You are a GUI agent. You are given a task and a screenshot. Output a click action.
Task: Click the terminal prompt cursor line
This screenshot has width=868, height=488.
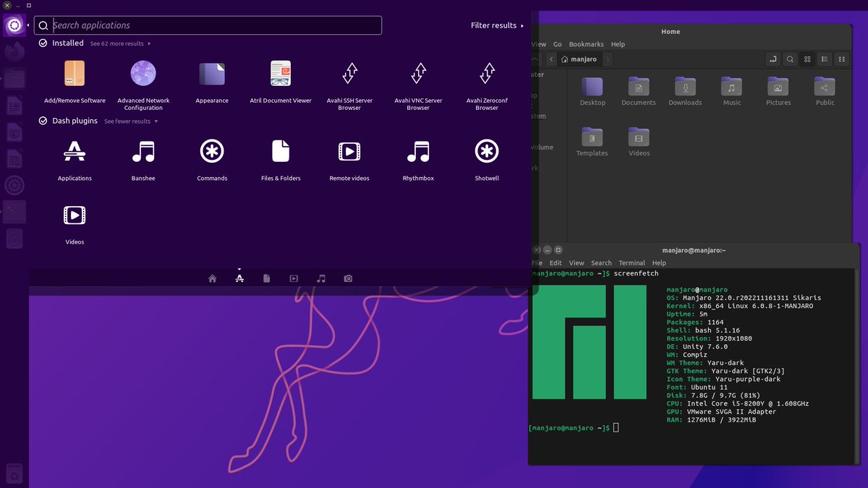coord(574,428)
